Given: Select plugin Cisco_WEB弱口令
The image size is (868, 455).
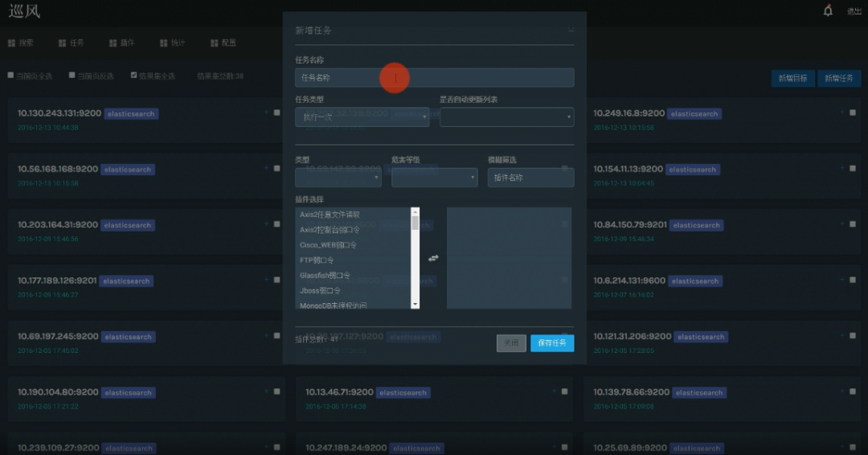Looking at the screenshot, I should point(328,244).
